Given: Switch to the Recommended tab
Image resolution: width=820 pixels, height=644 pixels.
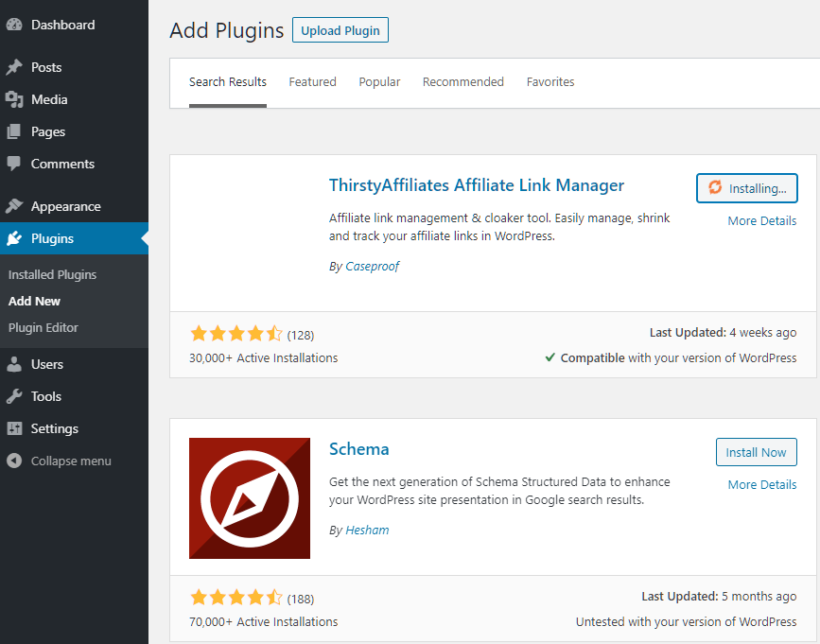Looking at the screenshot, I should pyautogui.click(x=462, y=82).
